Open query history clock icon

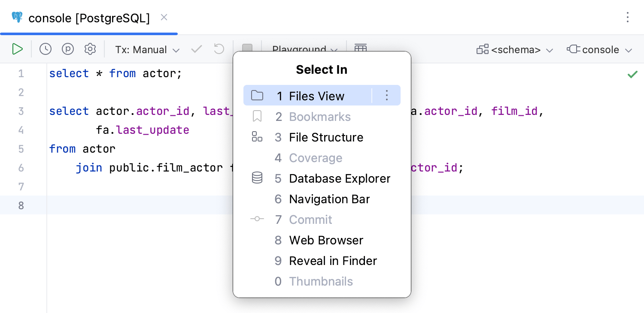click(x=46, y=49)
